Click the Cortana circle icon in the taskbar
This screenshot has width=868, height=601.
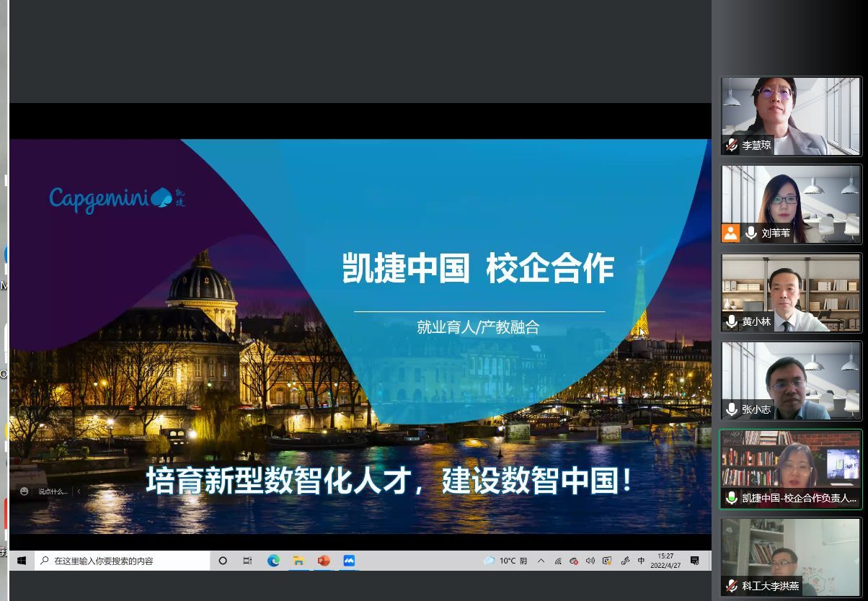[223, 561]
